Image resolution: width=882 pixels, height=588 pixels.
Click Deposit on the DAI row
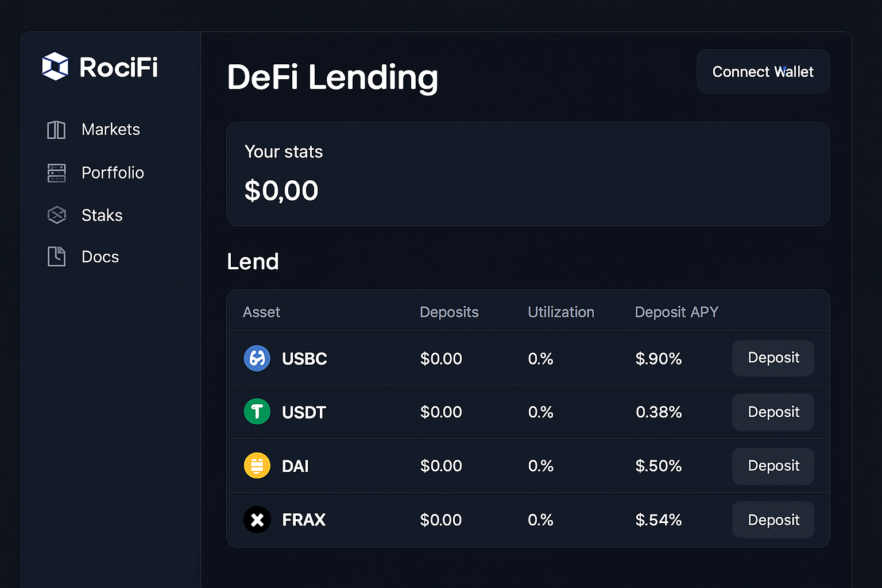[x=773, y=466]
